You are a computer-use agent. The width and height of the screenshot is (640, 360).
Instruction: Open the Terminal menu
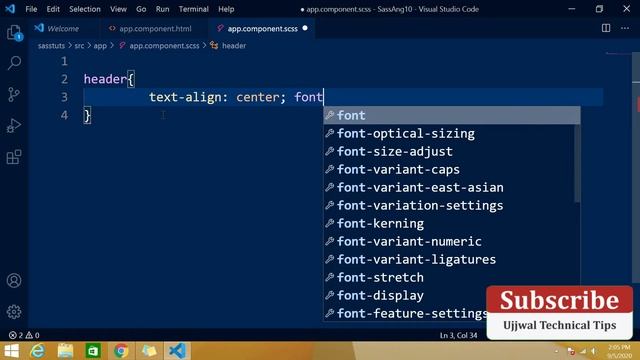tap(193, 9)
